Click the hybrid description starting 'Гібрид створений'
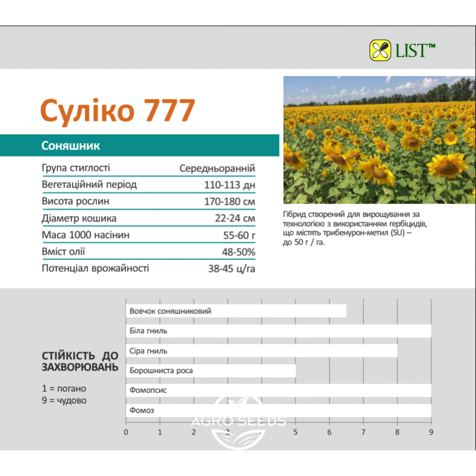This screenshot has width=476, height=476. pos(355,228)
